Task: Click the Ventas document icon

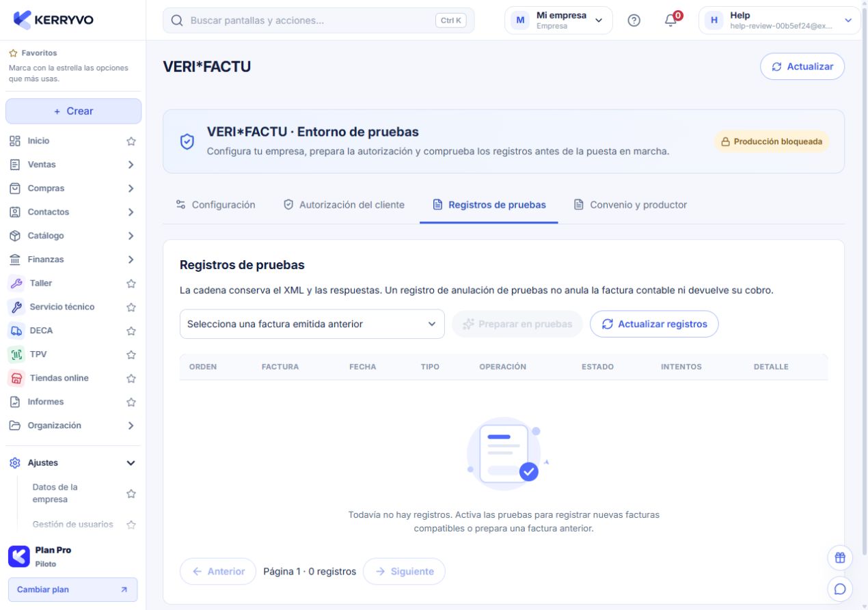Action: (15, 165)
